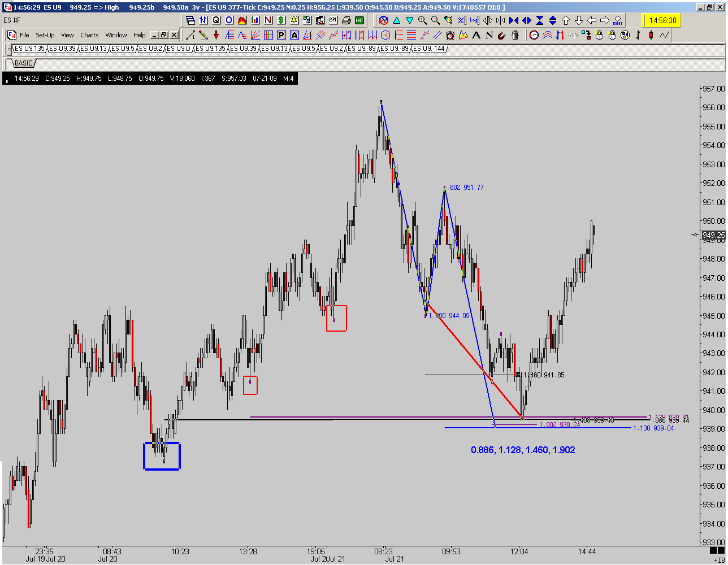Zoom out with the minus magnifier
The width and height of the screenshot is (728, 565).
point(435,20)
